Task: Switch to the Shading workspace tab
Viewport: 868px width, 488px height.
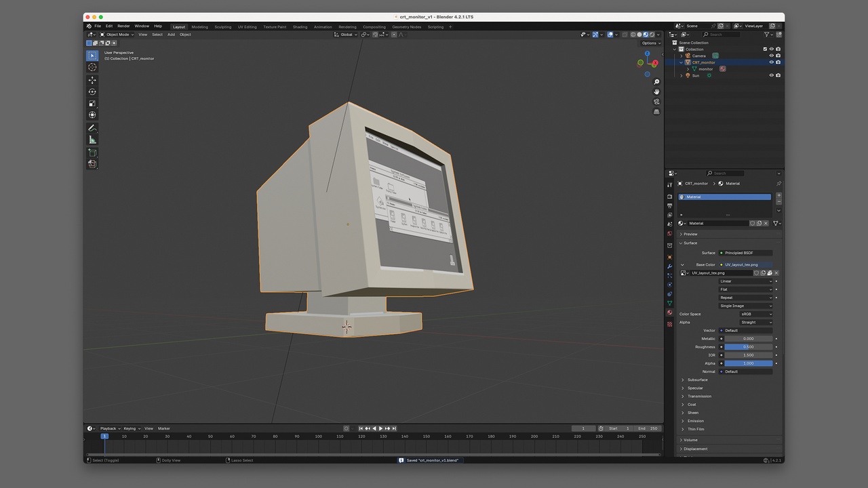Action: click(300, 27)
